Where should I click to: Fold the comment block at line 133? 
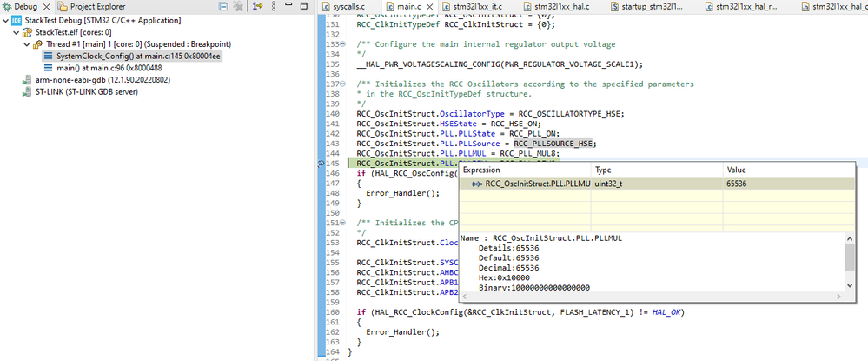pos(342,44)
